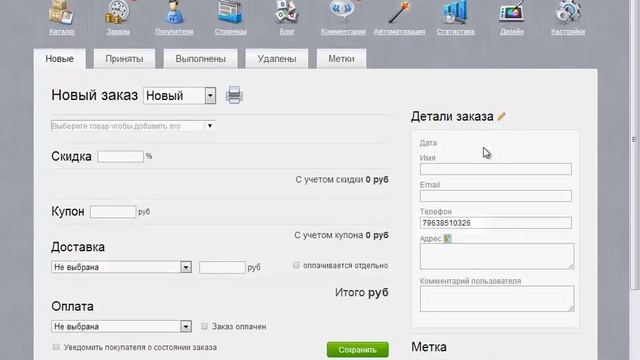Focus the delivery price input field

pyautogui.click(x=222, y=267)
